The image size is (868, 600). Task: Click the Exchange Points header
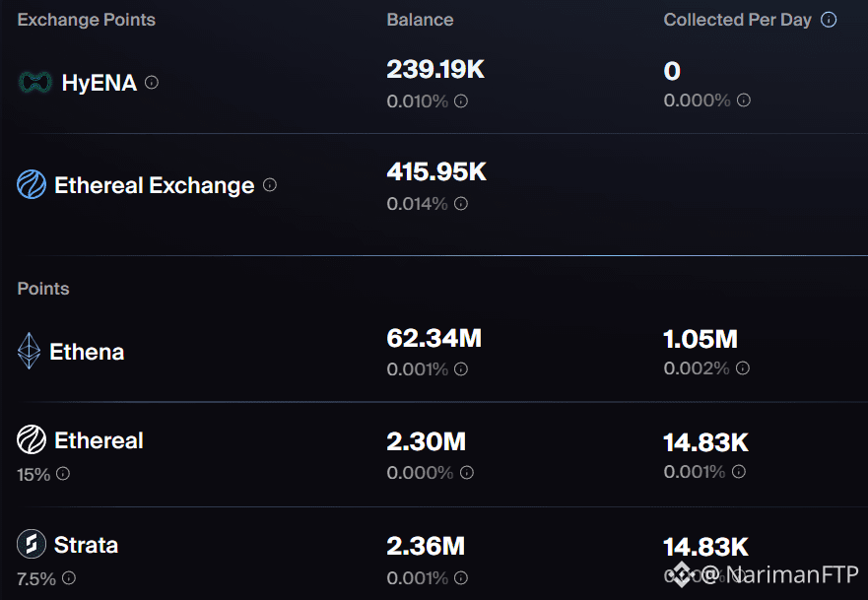point(87,20)
